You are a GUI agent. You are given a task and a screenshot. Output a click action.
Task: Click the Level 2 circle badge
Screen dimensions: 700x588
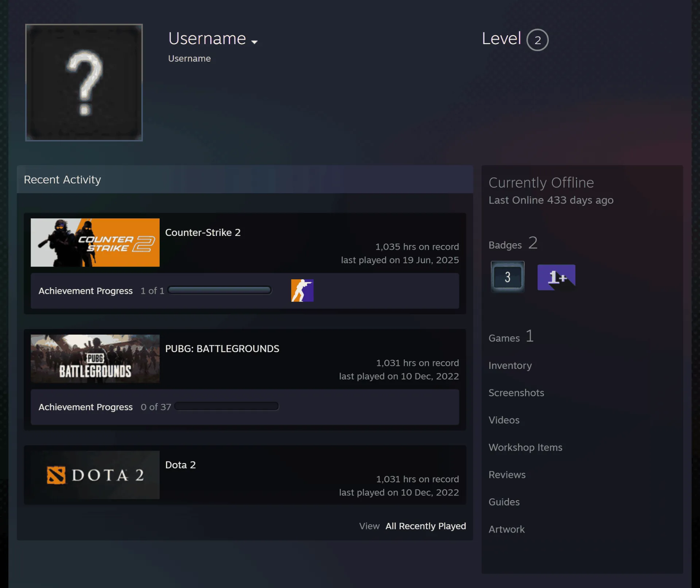(537, 40)
